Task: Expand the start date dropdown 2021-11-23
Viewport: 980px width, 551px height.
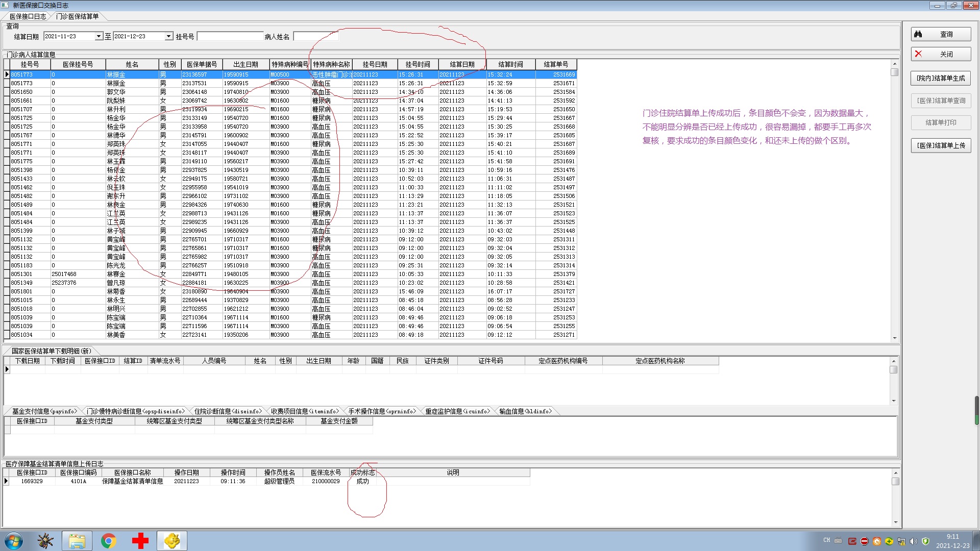Action: point(99,37)
